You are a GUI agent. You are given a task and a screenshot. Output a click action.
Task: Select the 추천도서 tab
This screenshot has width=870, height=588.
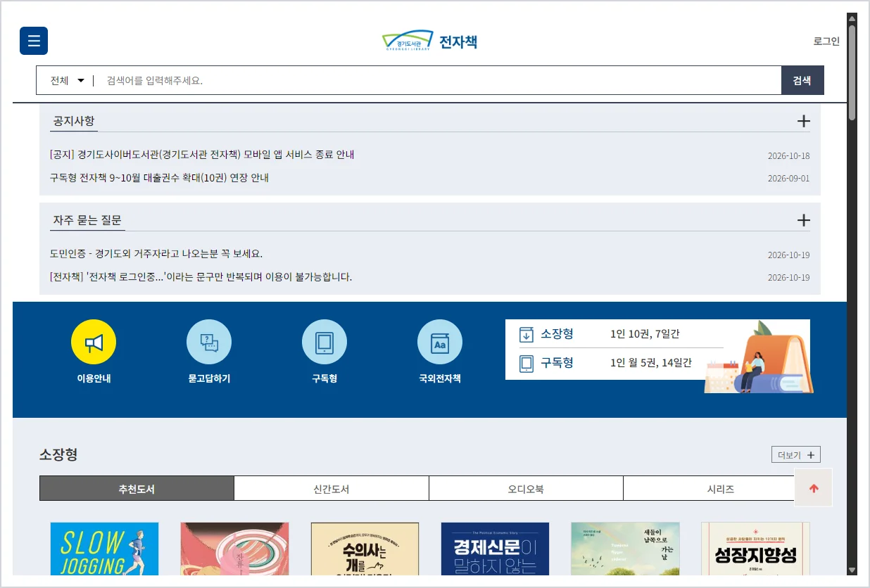[137, 488]
